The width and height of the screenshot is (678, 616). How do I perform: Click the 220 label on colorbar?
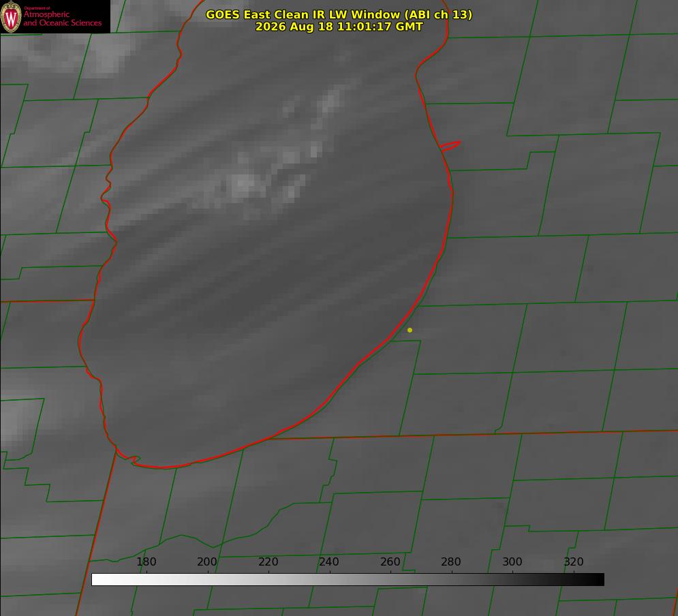(268, 561)
